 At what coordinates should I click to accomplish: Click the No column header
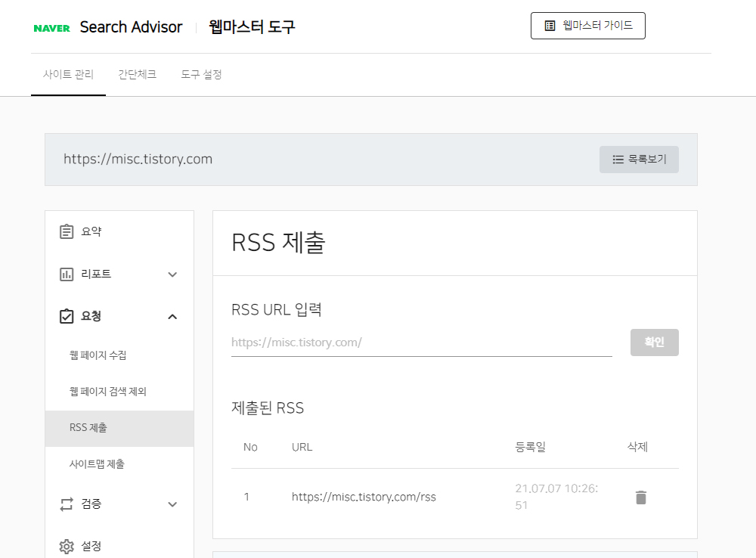point(250,447)
